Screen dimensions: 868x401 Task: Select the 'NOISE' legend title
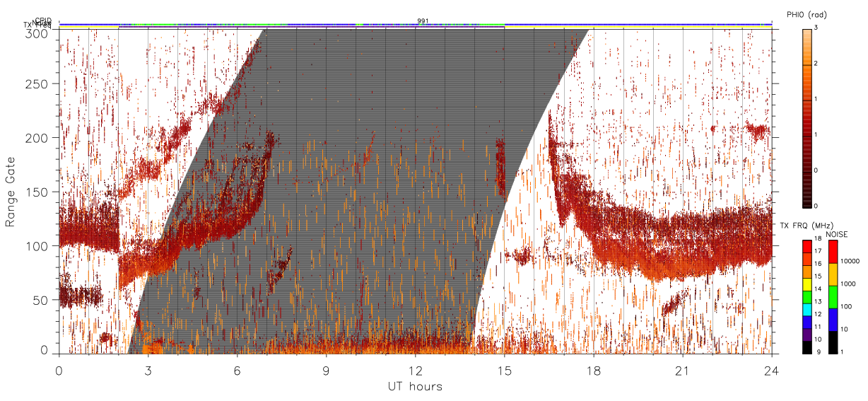click(837, 233)
